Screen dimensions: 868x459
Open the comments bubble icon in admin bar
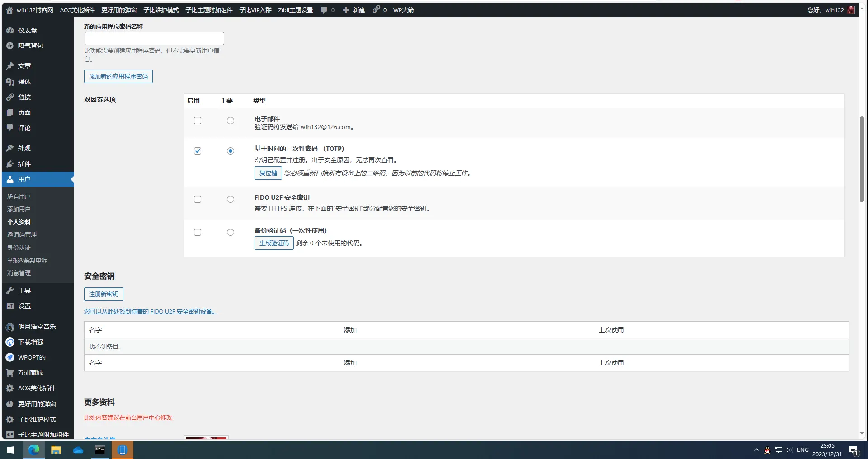324,10
